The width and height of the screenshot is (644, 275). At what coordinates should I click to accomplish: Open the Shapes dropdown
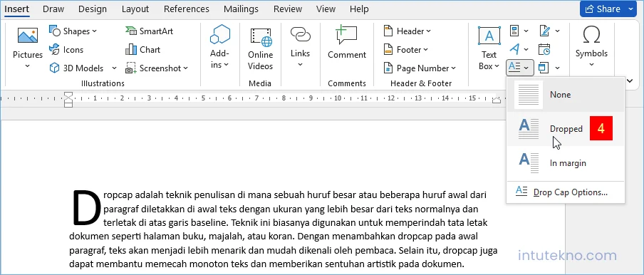coord(73,31)
